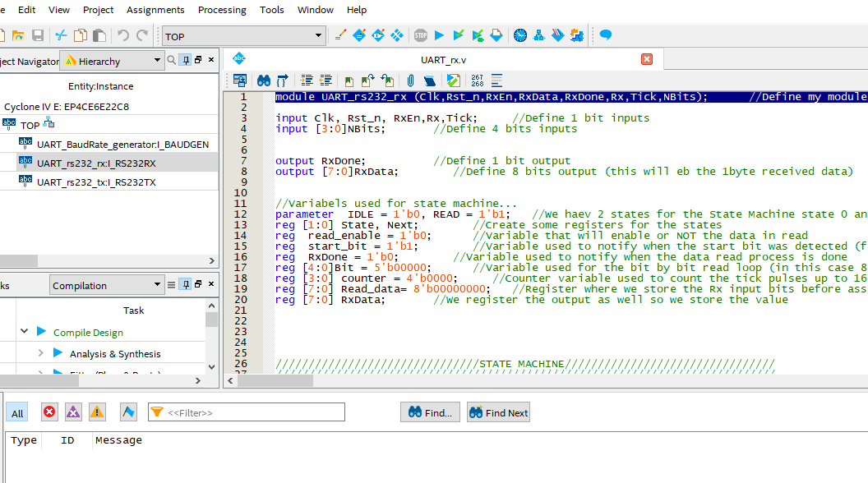Click the Project Navigator scroll-right arrow
This screenshot has width=868, height=483.
coord(211,260)
